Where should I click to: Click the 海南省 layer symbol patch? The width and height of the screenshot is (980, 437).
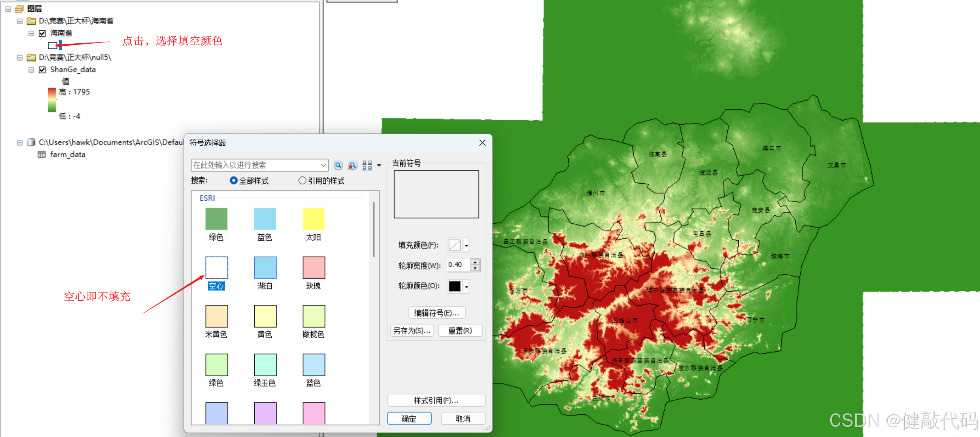coord(52,45)
